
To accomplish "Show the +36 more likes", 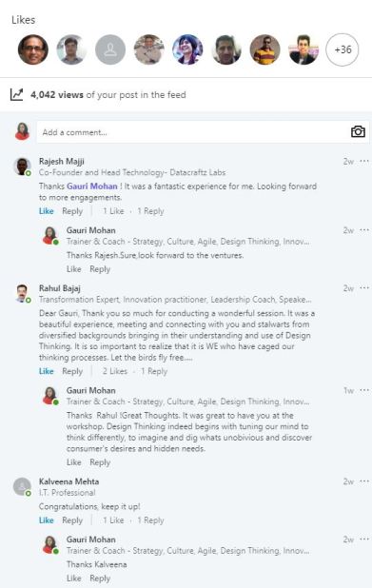I will tap(343, 49).
